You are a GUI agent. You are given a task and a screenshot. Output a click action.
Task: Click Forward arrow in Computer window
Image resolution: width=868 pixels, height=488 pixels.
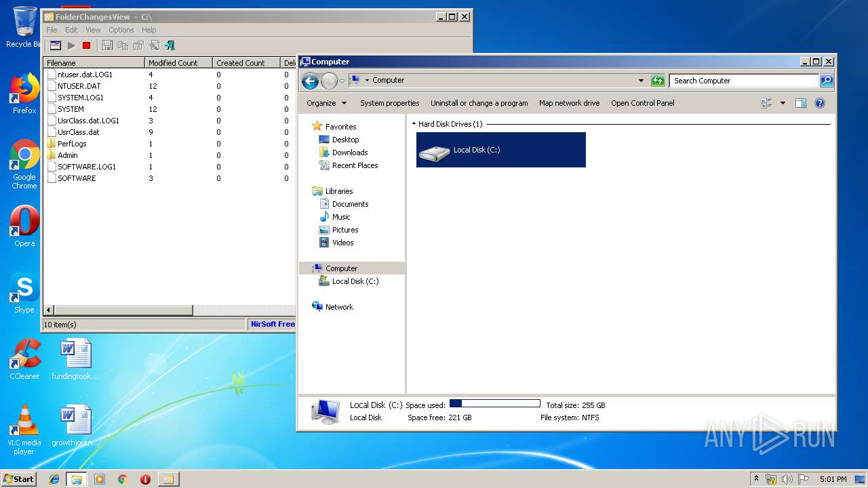(x=329, y=81)
